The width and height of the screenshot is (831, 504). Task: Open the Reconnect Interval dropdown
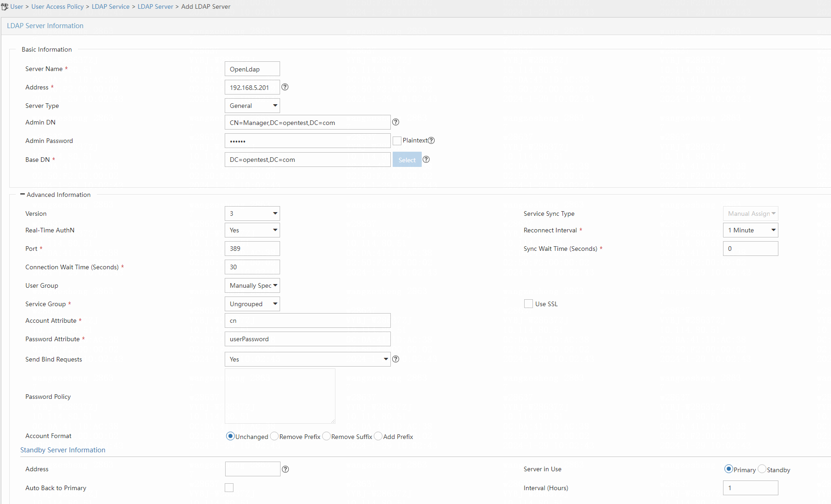(x=751, y=230)
